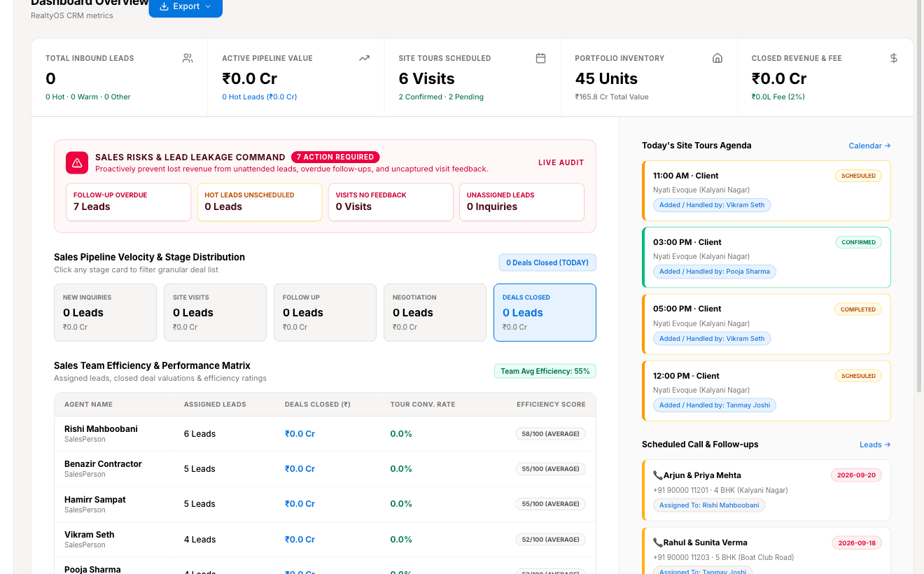Viewport: 924px width, 574px height.
Task: Open the Follow-Up Overdue 7 Leads card
Action: coord(128,202)
